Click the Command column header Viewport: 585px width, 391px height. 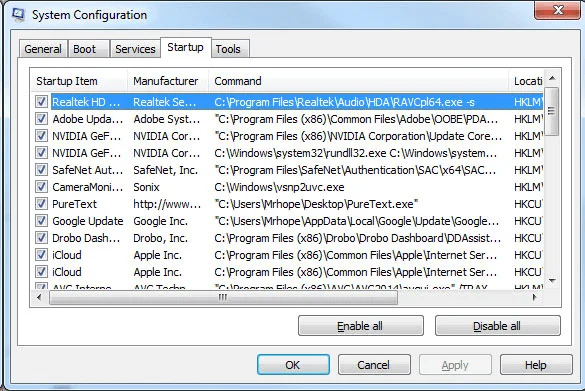pos(359,81)
